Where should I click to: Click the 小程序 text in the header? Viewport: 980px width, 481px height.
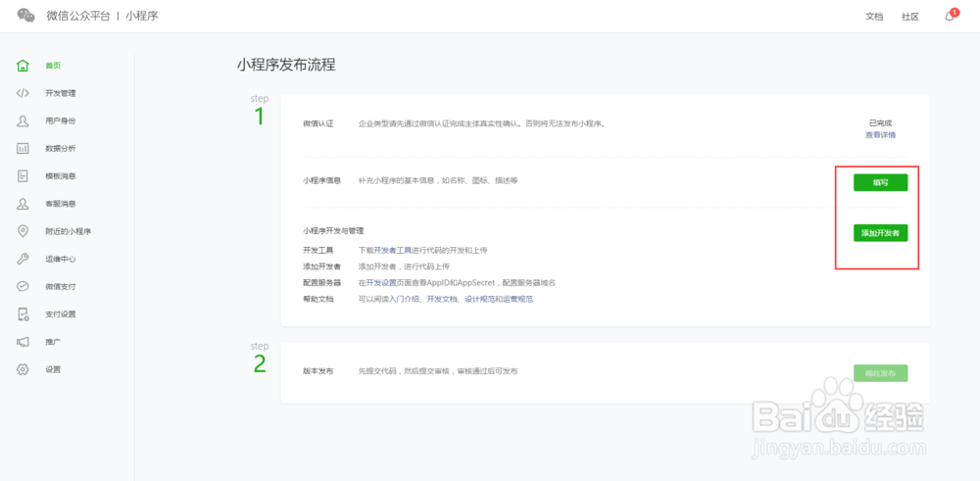[141, 16]
